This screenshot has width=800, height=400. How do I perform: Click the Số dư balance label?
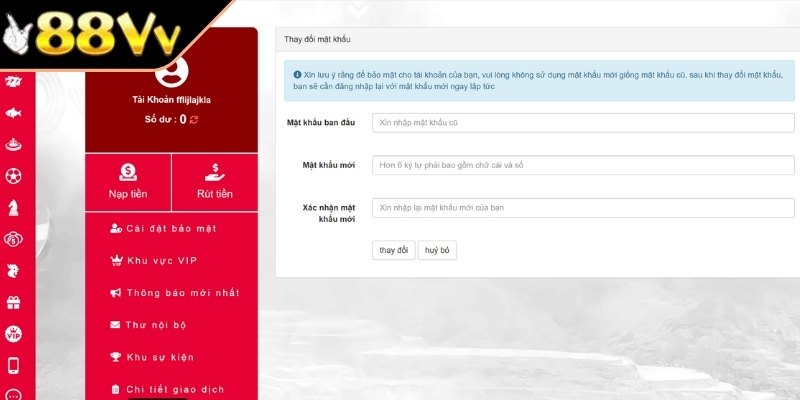(161, 119)
